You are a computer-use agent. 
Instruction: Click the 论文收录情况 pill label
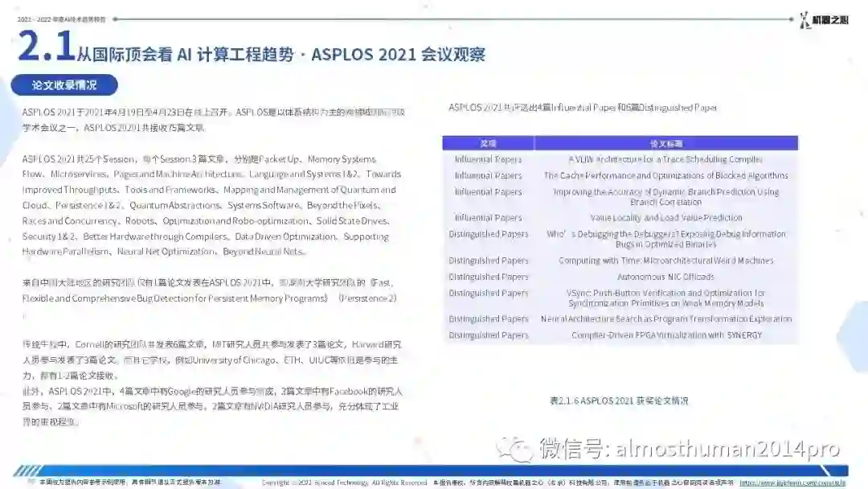point(64,85)
